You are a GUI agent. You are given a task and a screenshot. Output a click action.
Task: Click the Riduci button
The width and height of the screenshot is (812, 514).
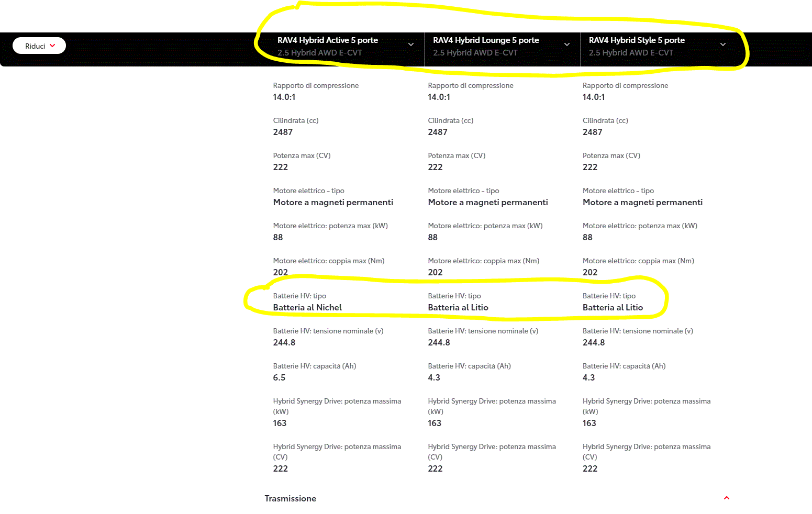pos(39,46)
